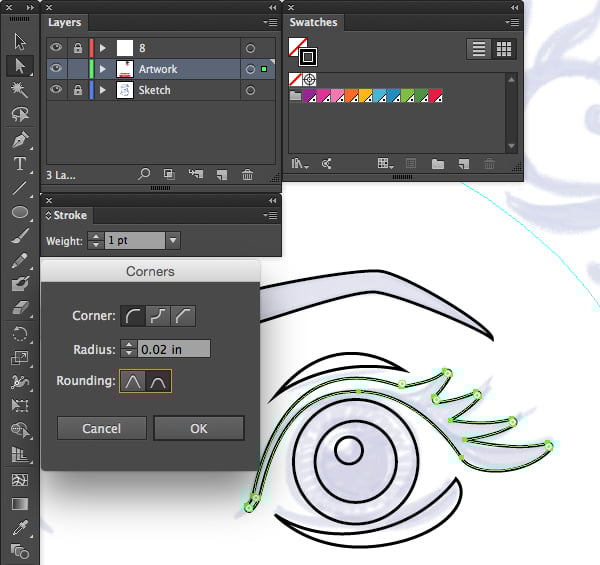
Task: Click the Radius input field
Action: (174, 349)
